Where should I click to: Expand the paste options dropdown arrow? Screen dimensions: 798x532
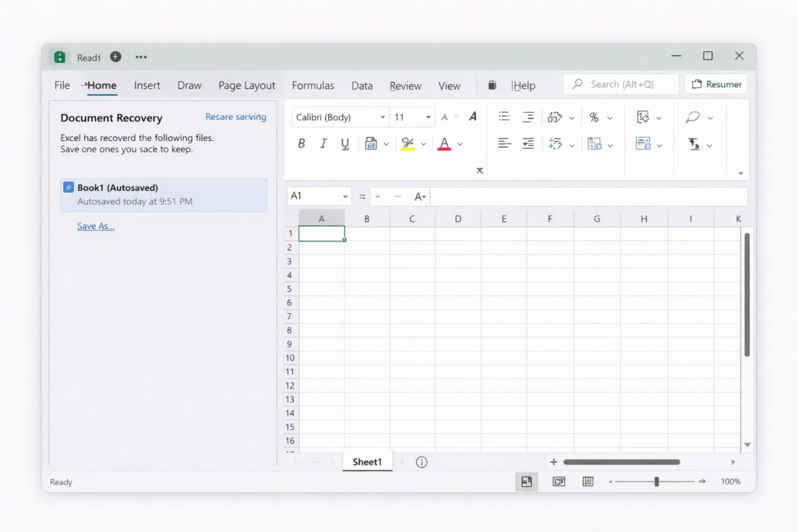pyautogui.click(x=387, y=144)
